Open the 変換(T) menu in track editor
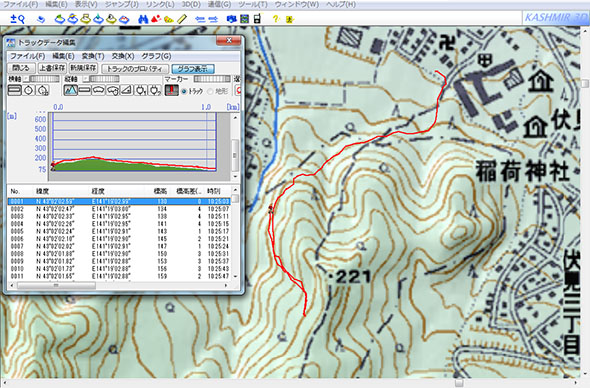Viewport: 590px width, 388px height. click(x=93, y=56)
